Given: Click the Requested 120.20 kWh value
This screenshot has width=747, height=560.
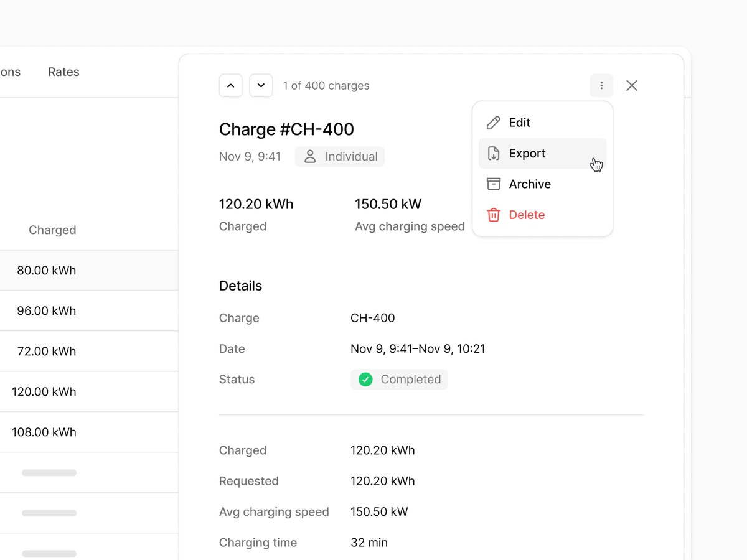Looking at the screenshot, I should click(x=383, y=481).
